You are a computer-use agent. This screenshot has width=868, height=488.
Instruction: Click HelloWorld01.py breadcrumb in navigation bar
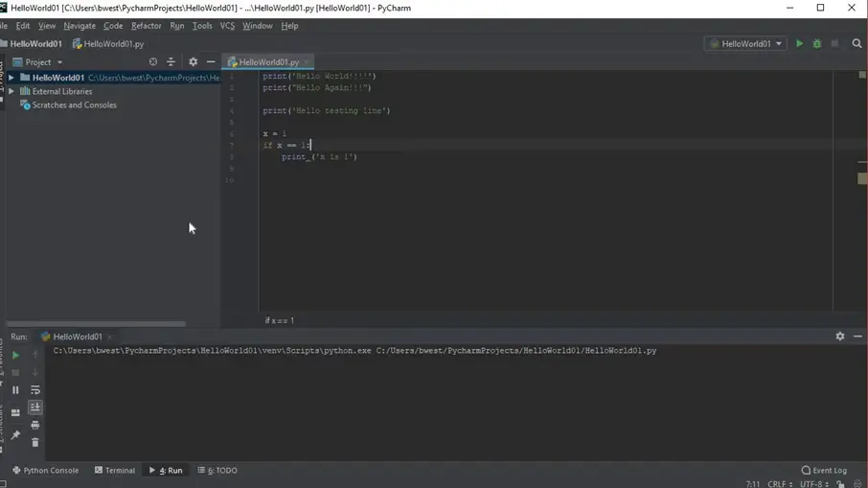click(x=108, y=44)
